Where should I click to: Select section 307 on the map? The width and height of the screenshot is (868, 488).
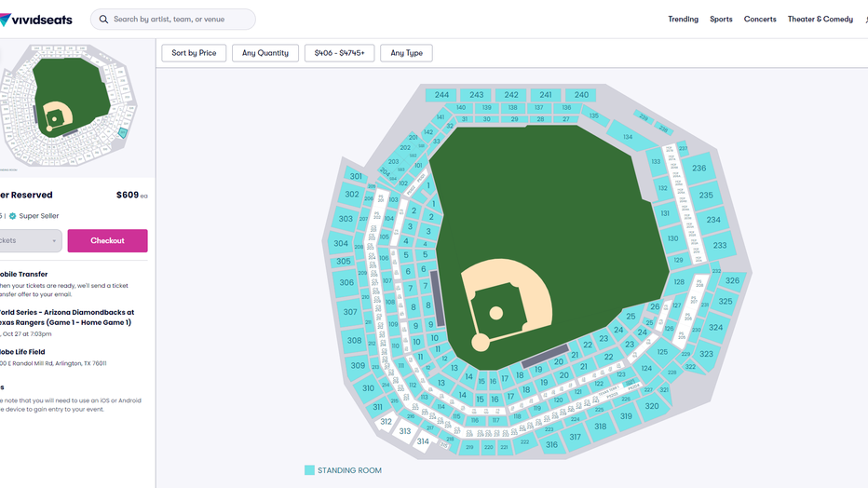tap(350, 312)
